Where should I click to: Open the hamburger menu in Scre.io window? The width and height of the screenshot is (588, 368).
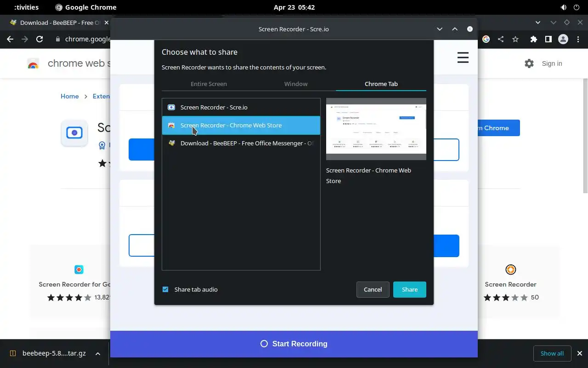tap(463, 57)
